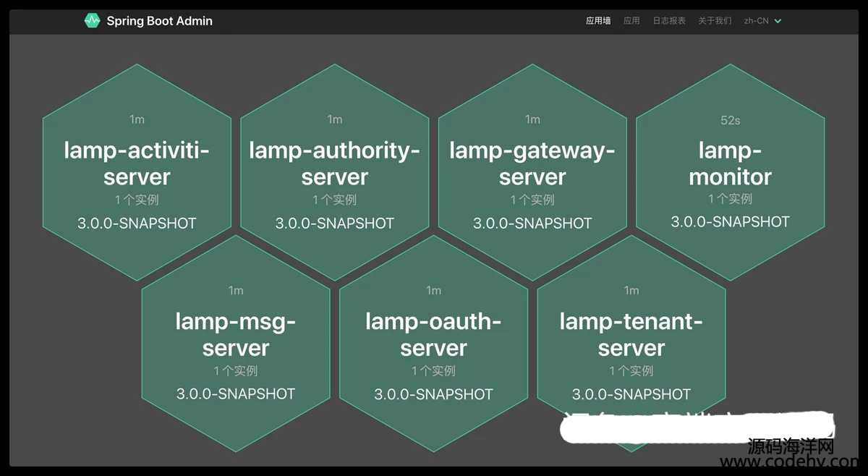868x476 pixels.
Task: Click "1个实例" under lamp-gateway-server
Action: [532, 200]
